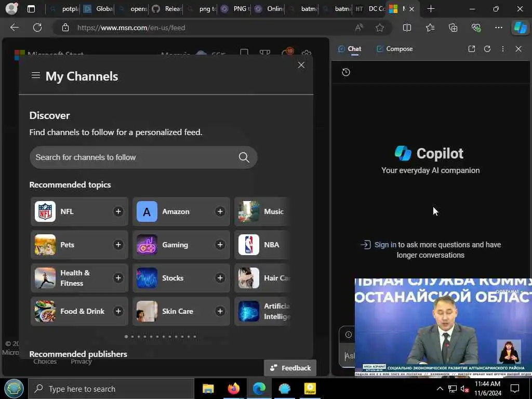This screenshot has width=532, height=399.
Task: Launch Firefox from the taskbar
Action: tap(233, 389)
